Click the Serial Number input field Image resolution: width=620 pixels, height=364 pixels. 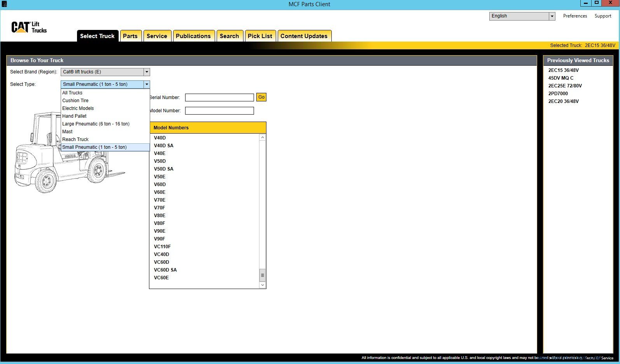pyautogui.click(x=219, y=98)
